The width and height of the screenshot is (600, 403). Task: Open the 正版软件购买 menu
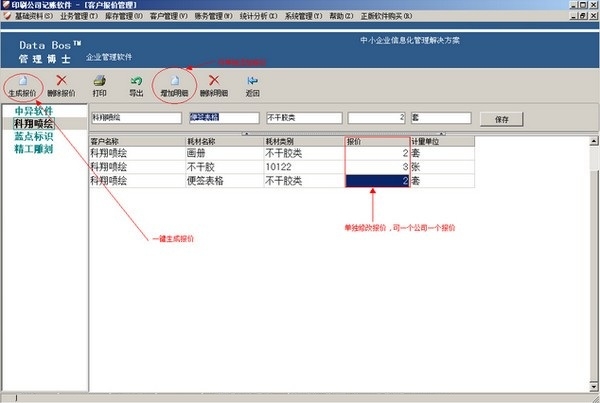pos(386,16)
